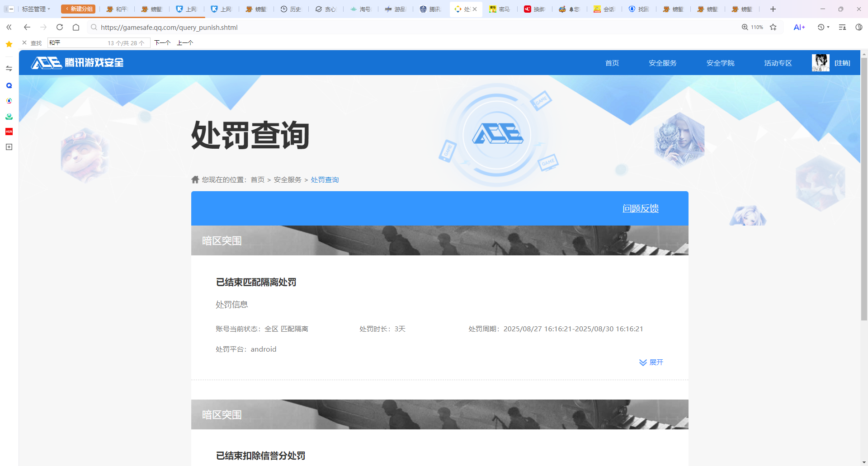Open the 安全服务 navigation menu
868x466 pixels.
(662, 63)
